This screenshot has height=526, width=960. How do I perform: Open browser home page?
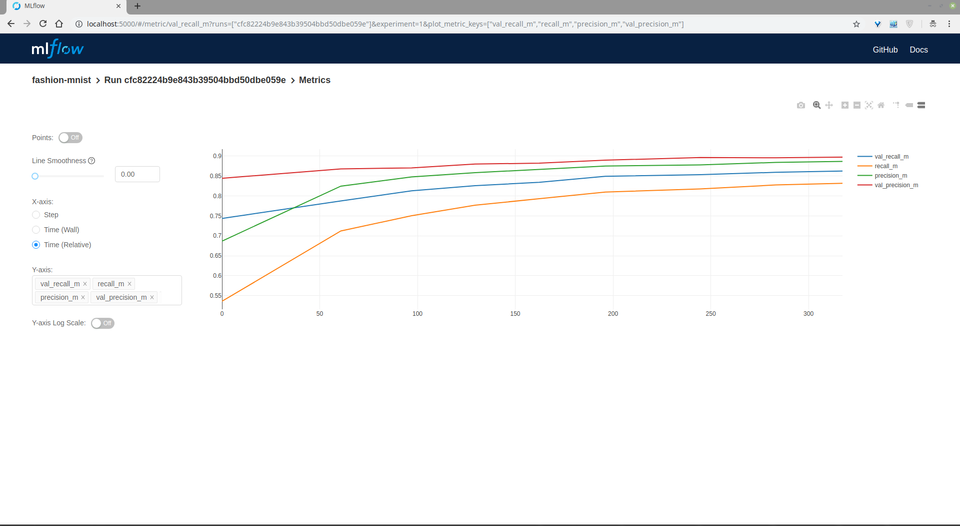pos(59,24)
